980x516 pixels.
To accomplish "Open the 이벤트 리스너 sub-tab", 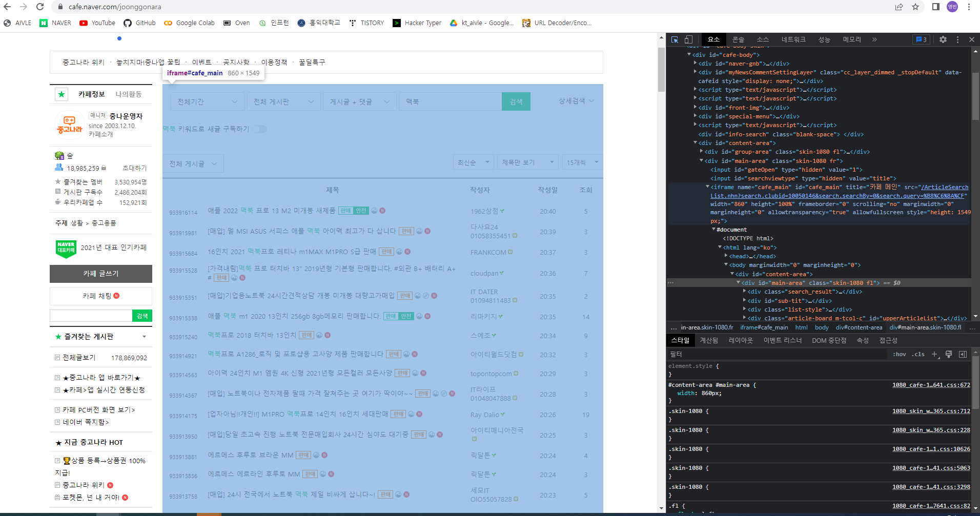I will (782, 340).
